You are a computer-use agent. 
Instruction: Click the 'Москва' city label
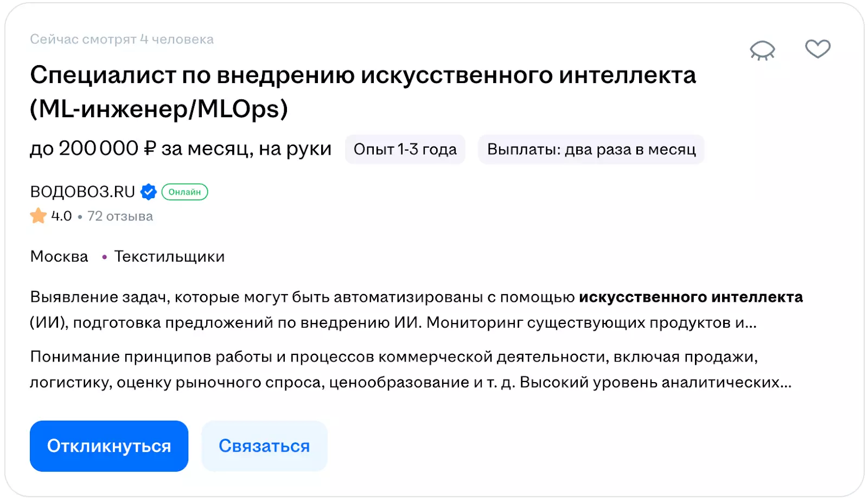(x=59, y=256)
